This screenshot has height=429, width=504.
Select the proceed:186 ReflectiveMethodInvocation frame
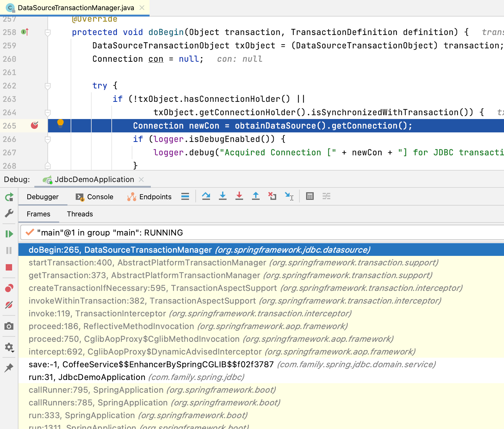[x=261, y=326]
